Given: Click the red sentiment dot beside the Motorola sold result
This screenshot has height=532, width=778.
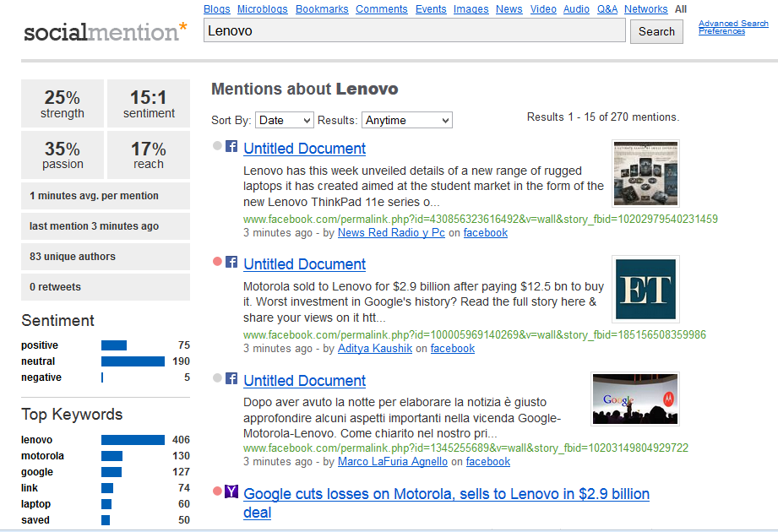Looking at the screenshot, I should 217,261.
